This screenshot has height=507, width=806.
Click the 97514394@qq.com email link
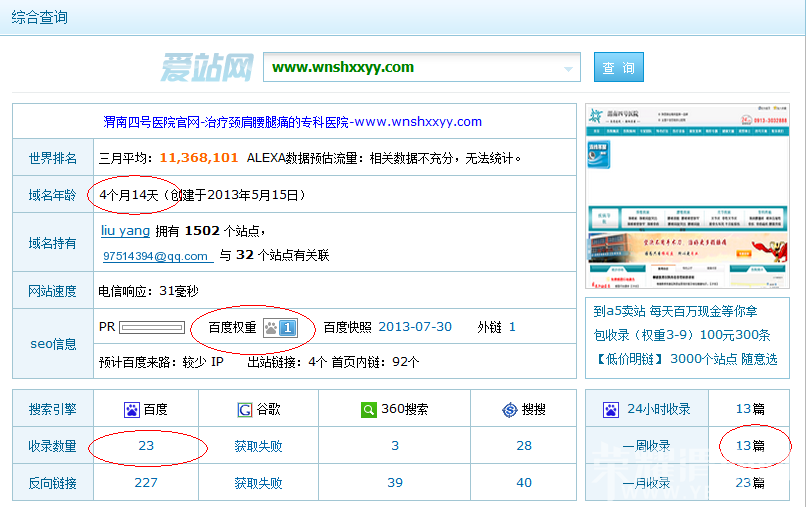point(158,256)
